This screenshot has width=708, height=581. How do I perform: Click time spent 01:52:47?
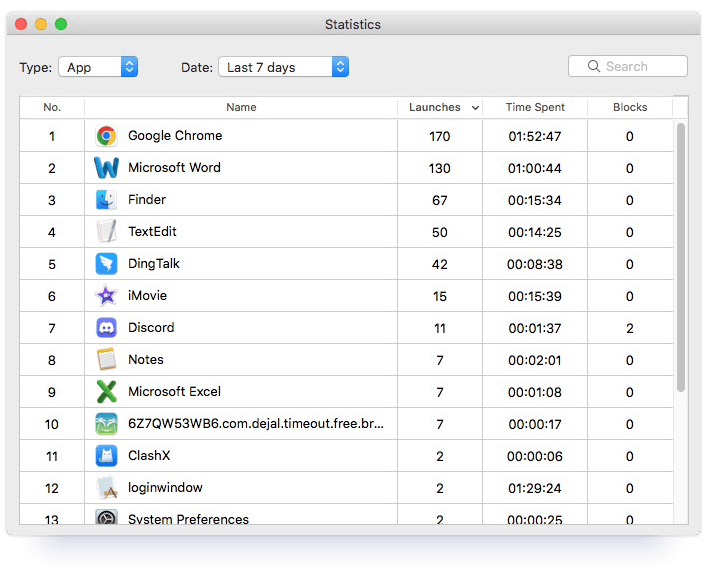click(x=535, y=136)
